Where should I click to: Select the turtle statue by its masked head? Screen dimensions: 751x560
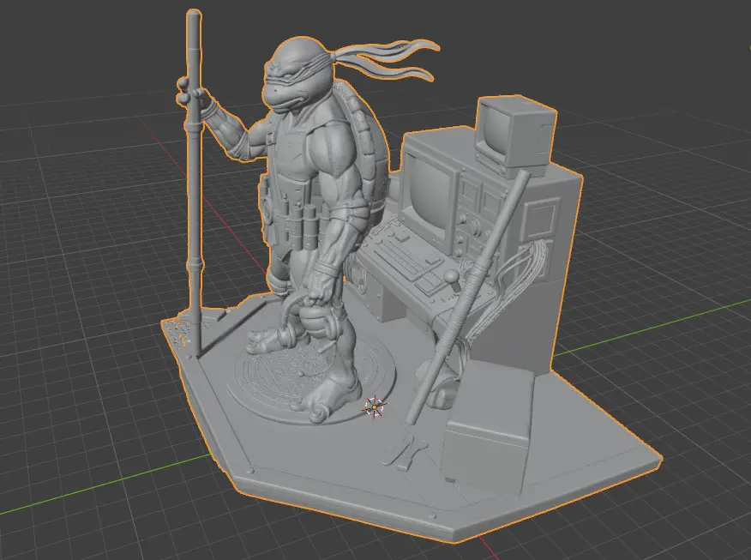(298, 75)
